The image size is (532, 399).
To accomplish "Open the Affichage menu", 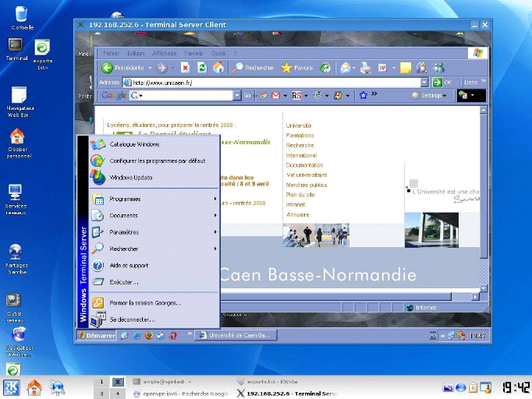I will coord(164,53).
